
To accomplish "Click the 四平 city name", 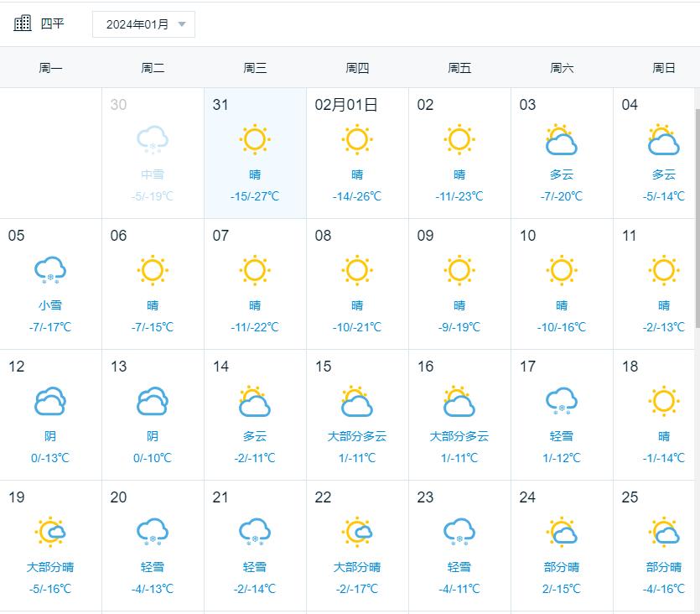I will 52,23.
